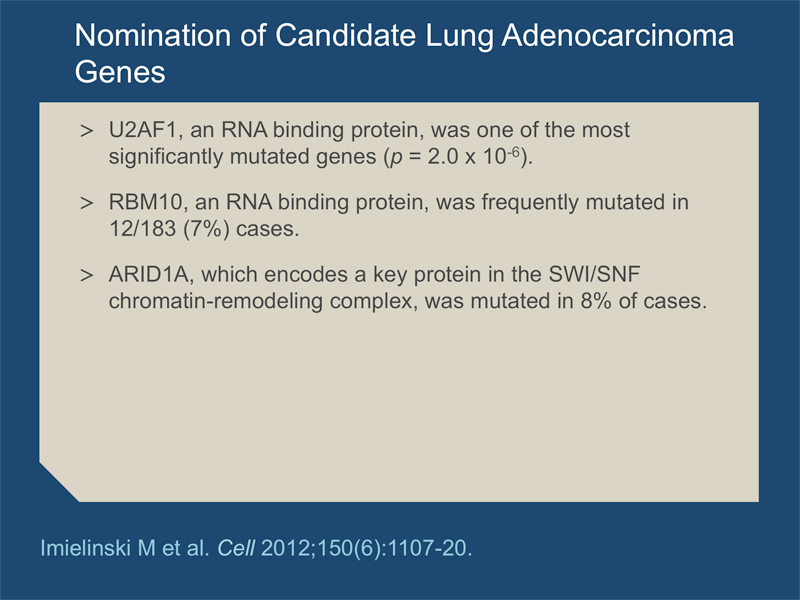800x600 pixels.
Task: Click the phrase 'frequently mutated in'
Action: [585, 203]
